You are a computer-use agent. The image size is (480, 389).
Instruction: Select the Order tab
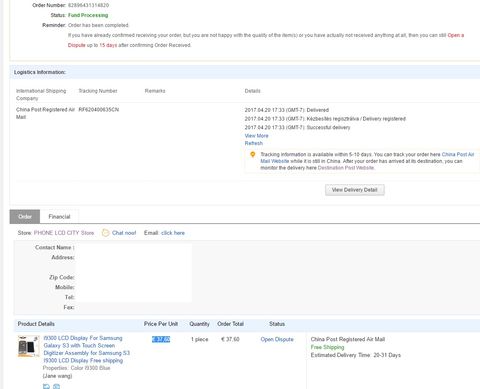tap(25, 217)
